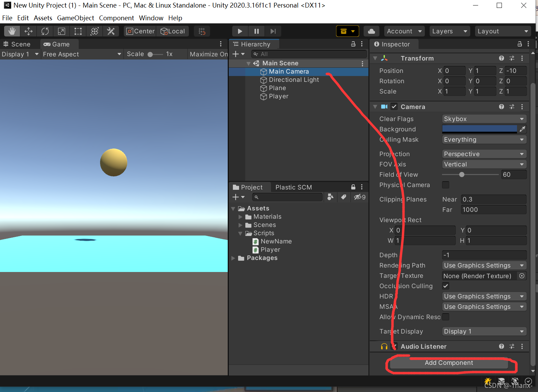This screenshot has height=392, width=538.
Task: Collapse the Transform component
Action: 375,58
